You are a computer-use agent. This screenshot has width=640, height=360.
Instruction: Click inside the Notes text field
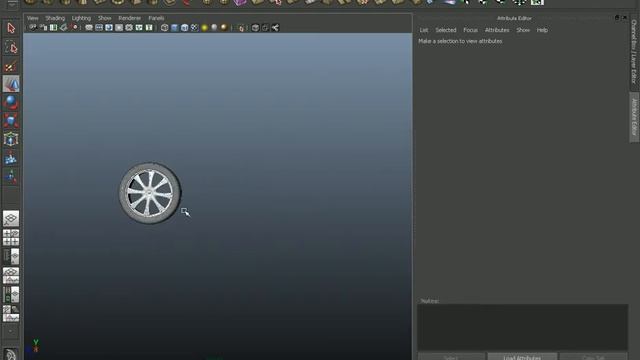522,327
